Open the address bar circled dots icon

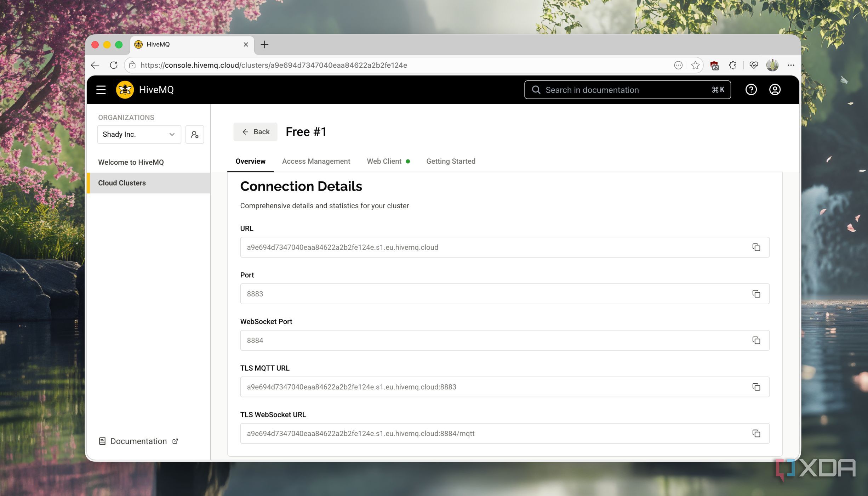click(678, 65)
